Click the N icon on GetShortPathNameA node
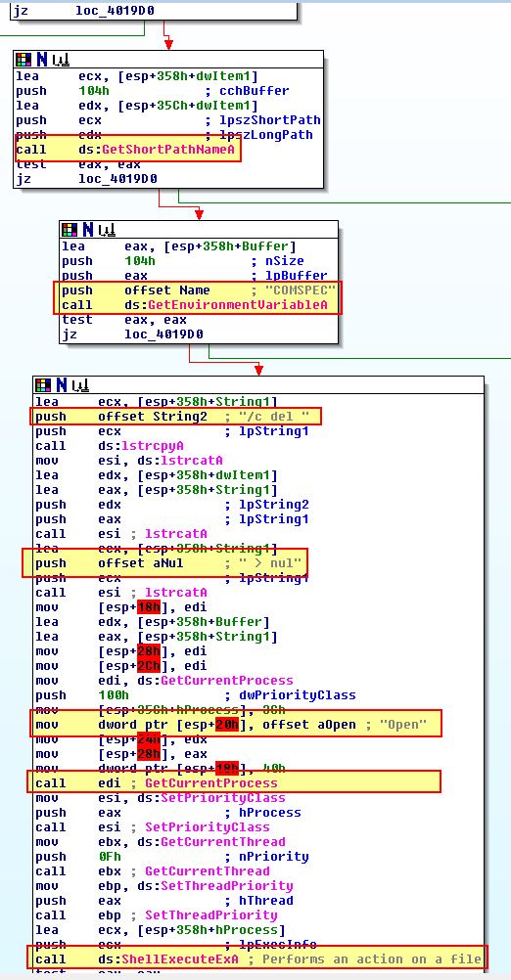 (x=42, y=60)
